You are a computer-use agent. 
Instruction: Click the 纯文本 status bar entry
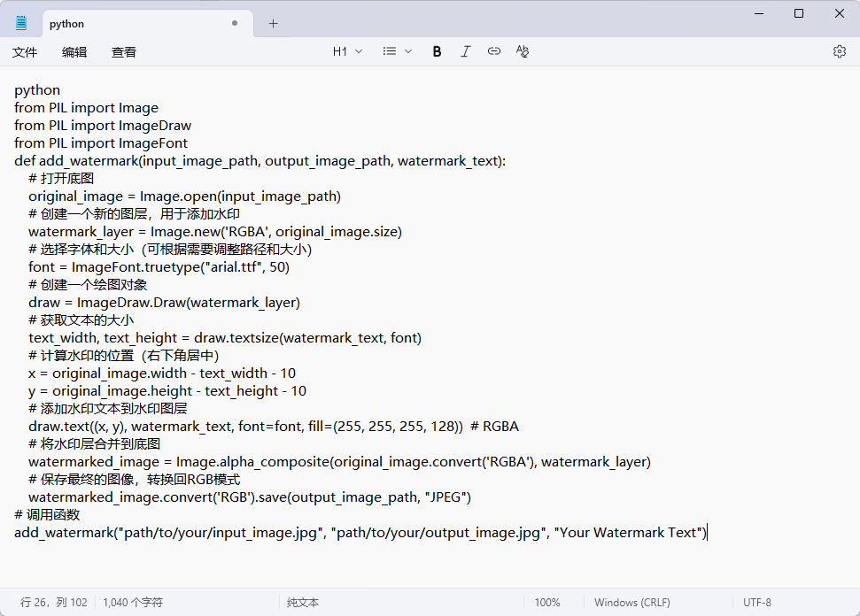(x=303, y=603)
